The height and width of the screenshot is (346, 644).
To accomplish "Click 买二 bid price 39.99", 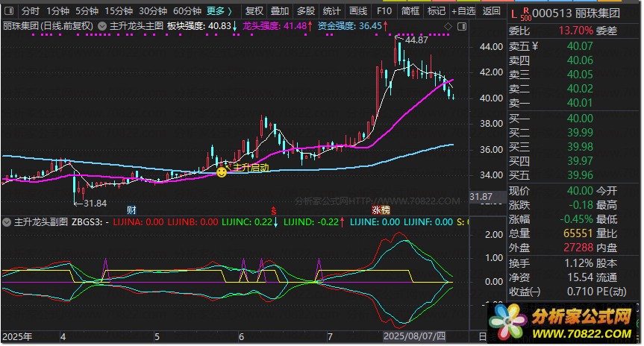I will coord(580,133).
